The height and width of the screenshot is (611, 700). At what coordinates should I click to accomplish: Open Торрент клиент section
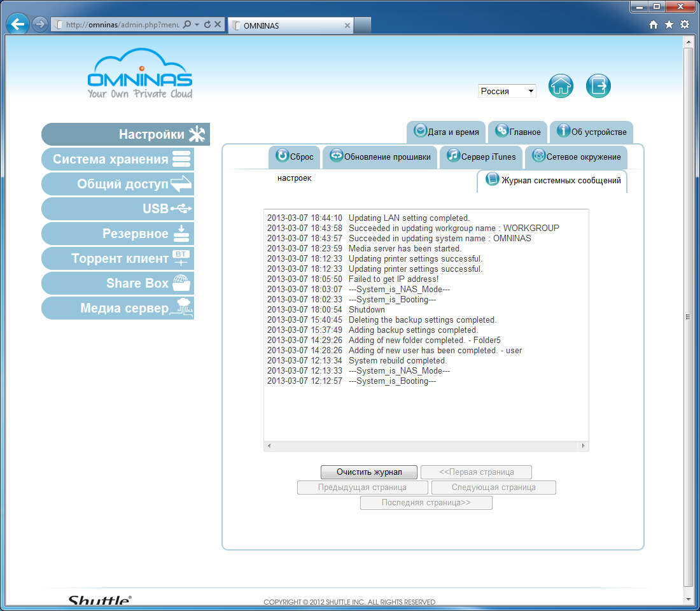coord(118,258)
